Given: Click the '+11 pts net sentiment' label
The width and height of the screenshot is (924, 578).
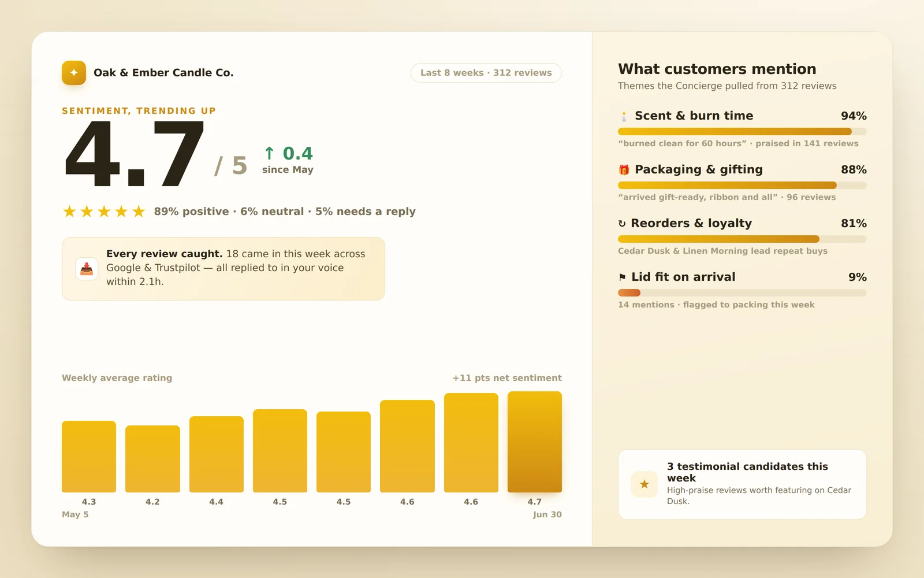Looking at the screenshot, I should pyautogui.click(x=507, y=378).
